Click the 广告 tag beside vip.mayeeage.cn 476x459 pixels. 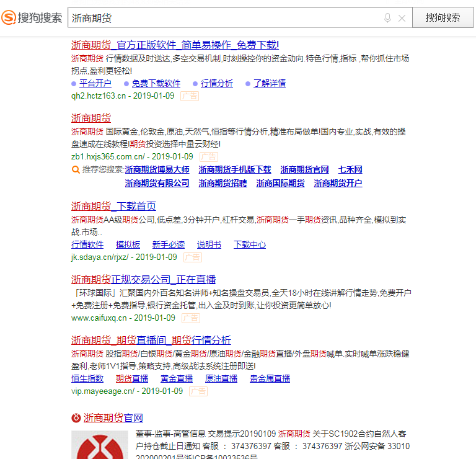pos(198,391)
